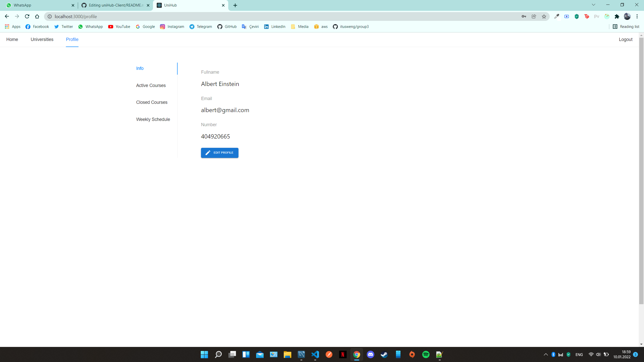The image size is (644, 362).
Task: Reload the current page
Action: [x=27, y=16]
